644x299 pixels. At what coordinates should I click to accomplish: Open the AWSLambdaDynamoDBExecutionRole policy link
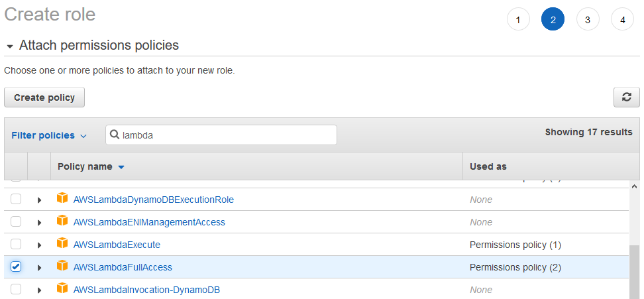point(153,200)
